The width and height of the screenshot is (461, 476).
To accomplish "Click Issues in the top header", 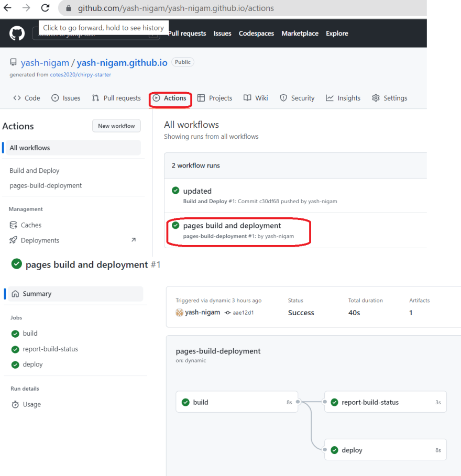I will click(x=222, y=34).
